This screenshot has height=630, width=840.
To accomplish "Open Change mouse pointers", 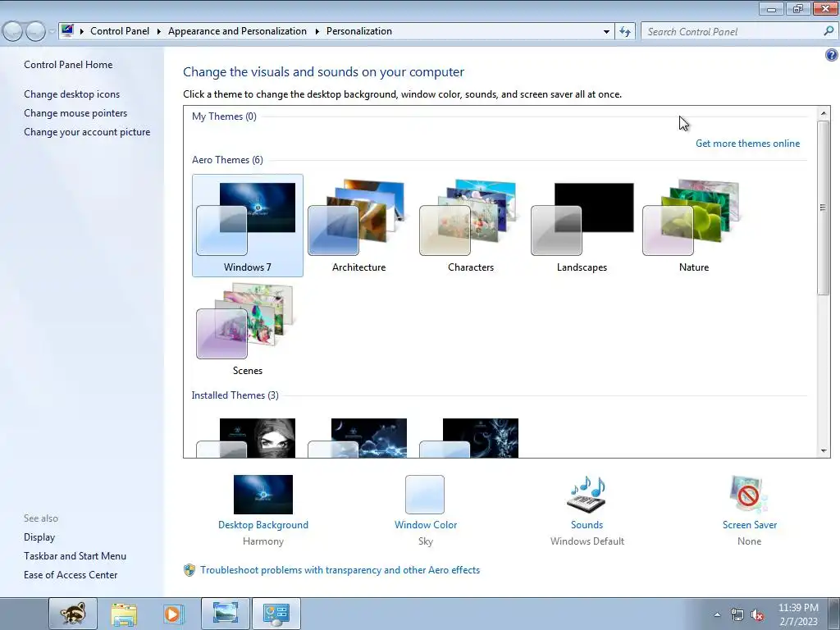I will (x=75, y=113).
